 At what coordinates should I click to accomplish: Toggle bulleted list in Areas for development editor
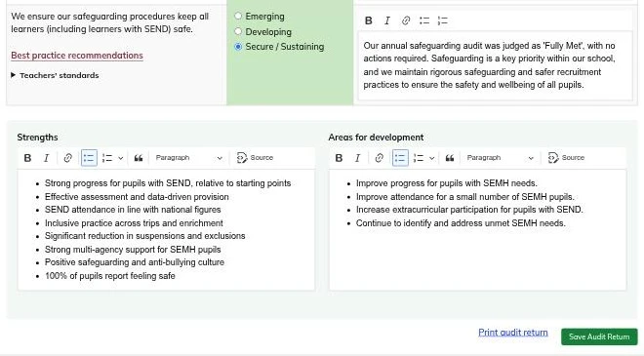(x=400, y=158)
